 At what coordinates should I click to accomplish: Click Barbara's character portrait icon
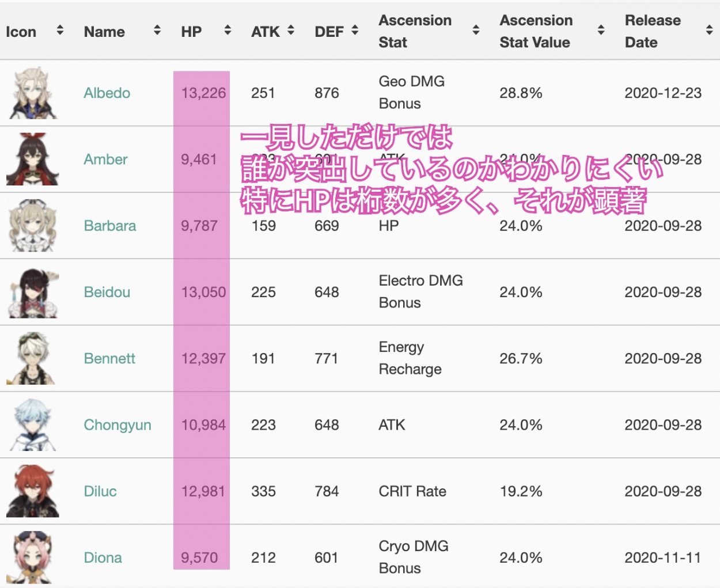33,226
